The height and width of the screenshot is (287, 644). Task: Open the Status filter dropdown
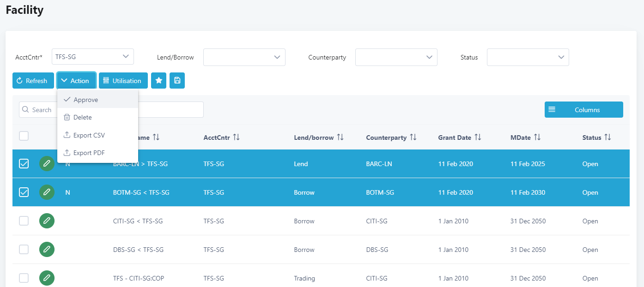(x=528, y=57)
